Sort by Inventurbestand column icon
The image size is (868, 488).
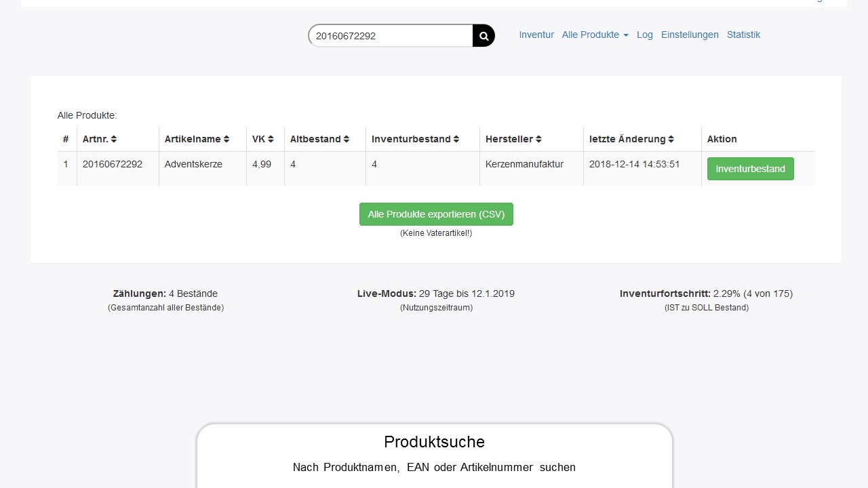[456, 139]
